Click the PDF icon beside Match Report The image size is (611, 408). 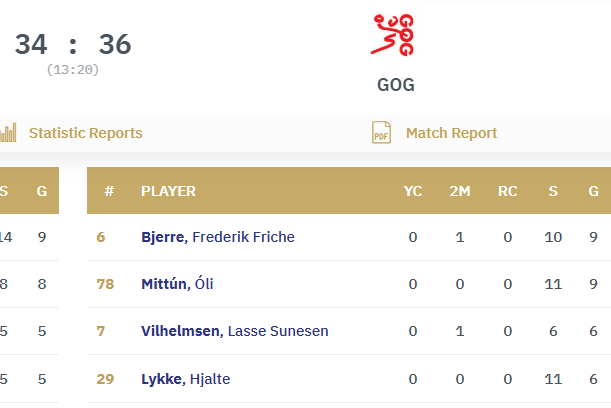381,133
